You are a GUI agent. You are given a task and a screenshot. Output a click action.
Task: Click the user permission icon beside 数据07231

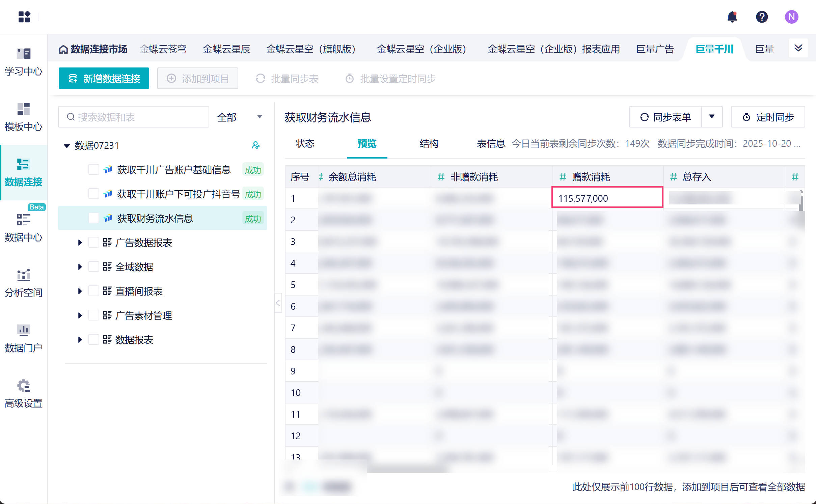(x=256, y=145)
